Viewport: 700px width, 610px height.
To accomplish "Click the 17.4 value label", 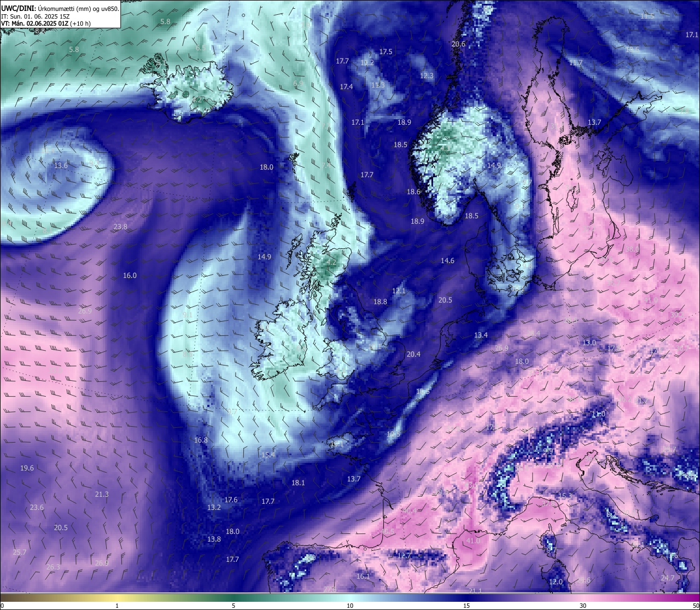I will (x=346, y=86).
